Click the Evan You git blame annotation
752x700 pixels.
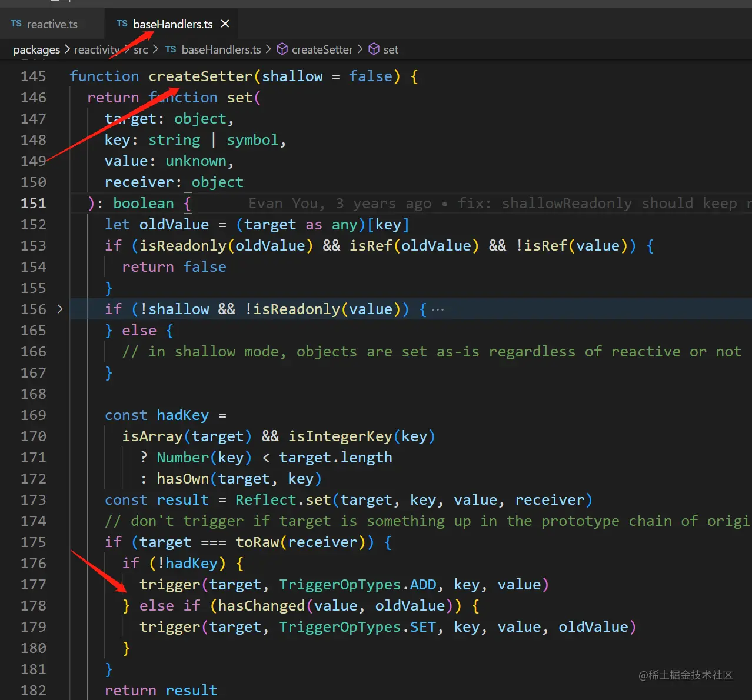click(500, 204)
